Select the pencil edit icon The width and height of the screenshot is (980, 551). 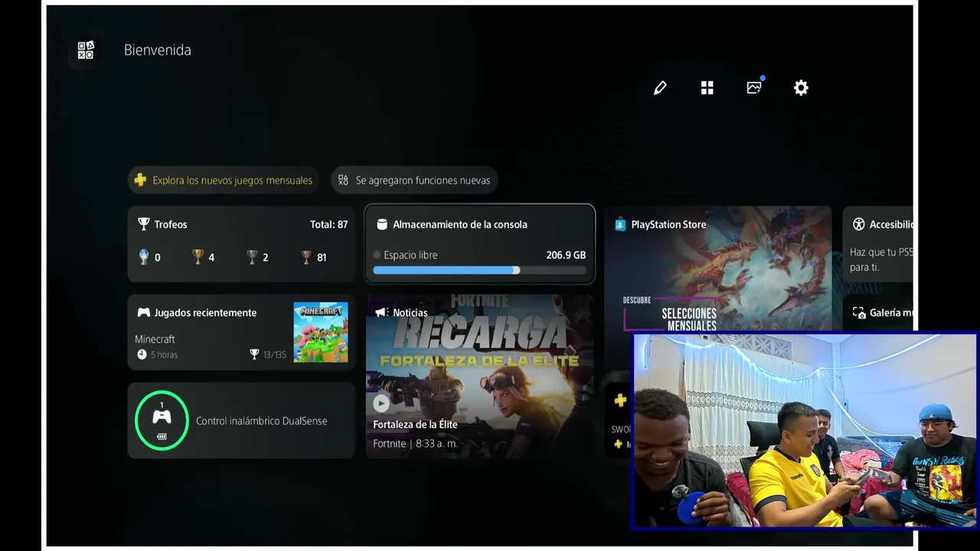[660, 88]
